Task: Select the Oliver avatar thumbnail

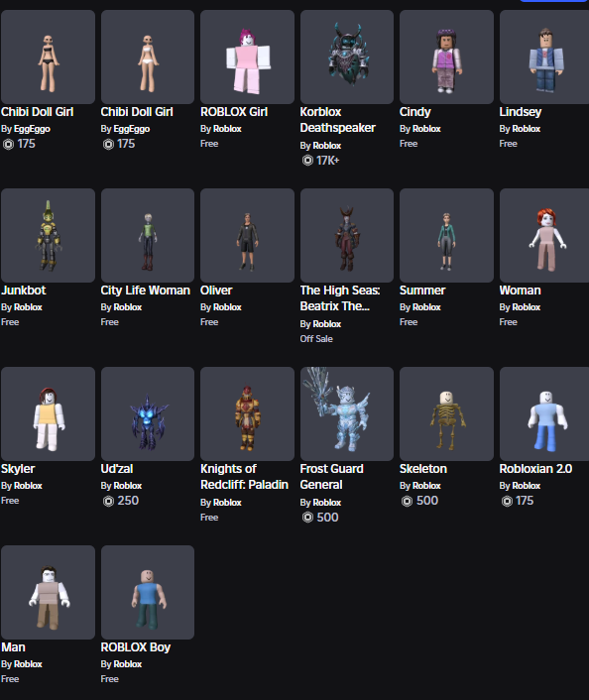Action: pyautogui.click(x=247, y=235)
